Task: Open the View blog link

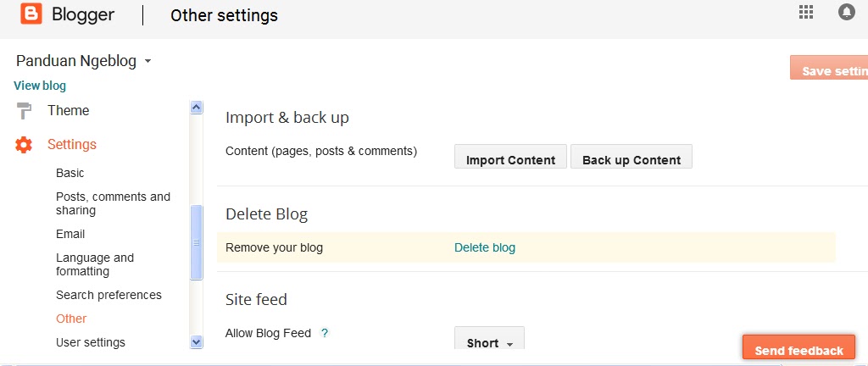Action: (40, 86)
